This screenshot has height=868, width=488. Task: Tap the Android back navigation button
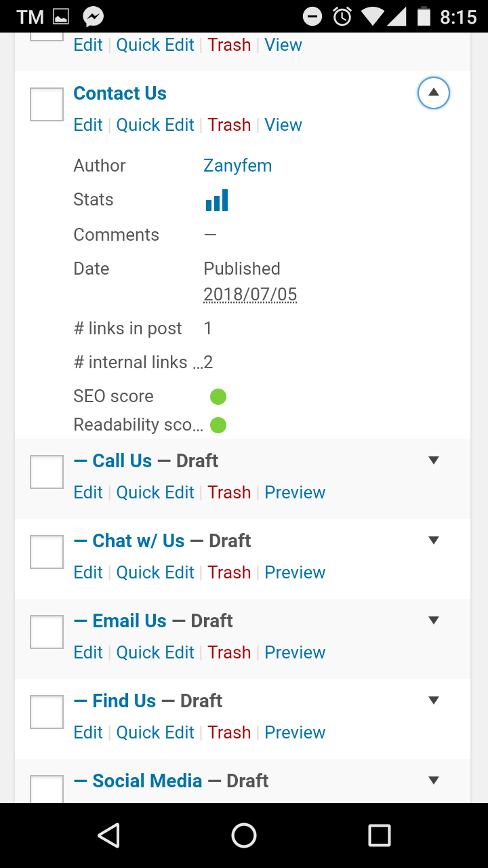click(x=109, y=835)
